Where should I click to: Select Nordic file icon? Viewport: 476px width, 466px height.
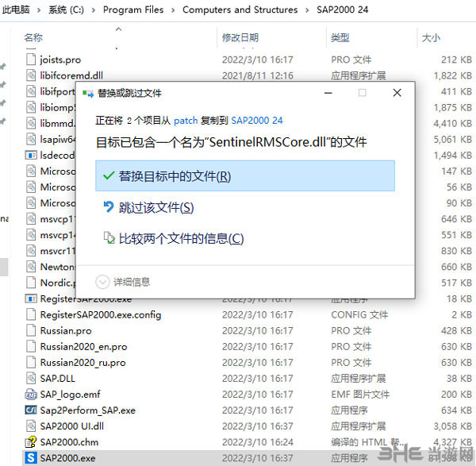[x=31, y=283]
